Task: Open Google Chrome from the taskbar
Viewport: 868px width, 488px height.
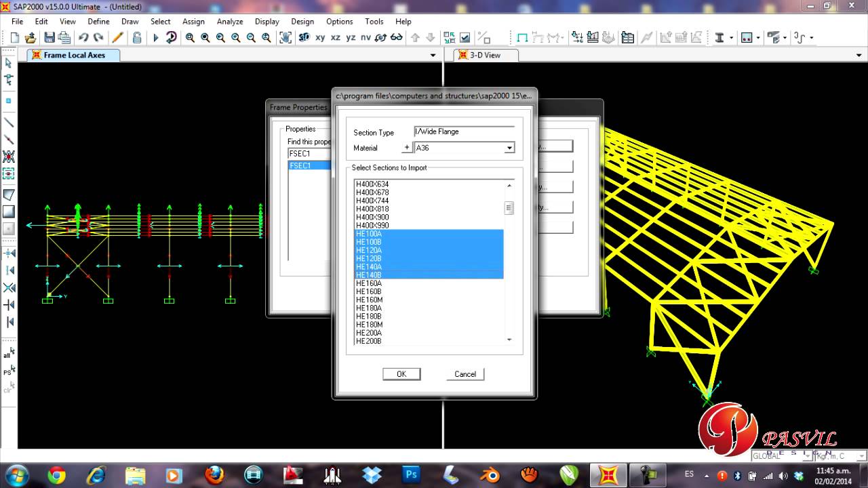Action: coord(56,476)
